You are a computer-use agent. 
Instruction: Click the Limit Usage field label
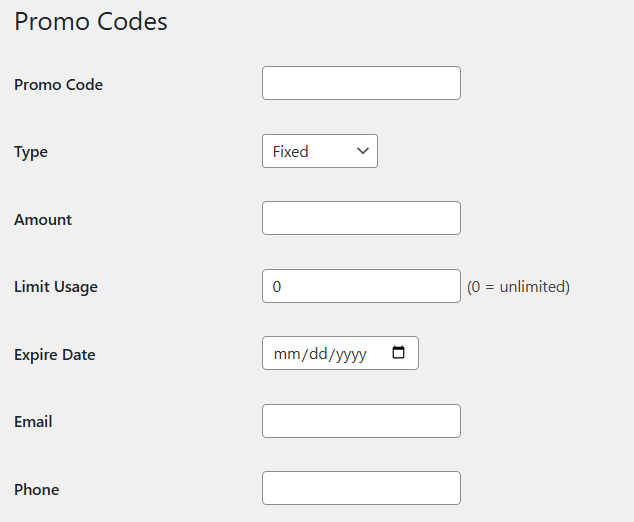tap(56, 287)
